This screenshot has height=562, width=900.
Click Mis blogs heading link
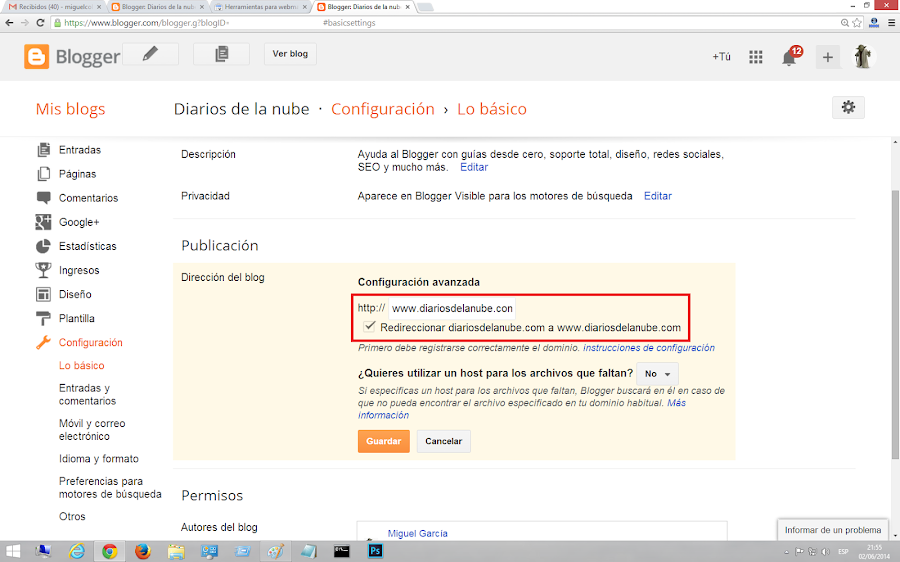point(71,108)
